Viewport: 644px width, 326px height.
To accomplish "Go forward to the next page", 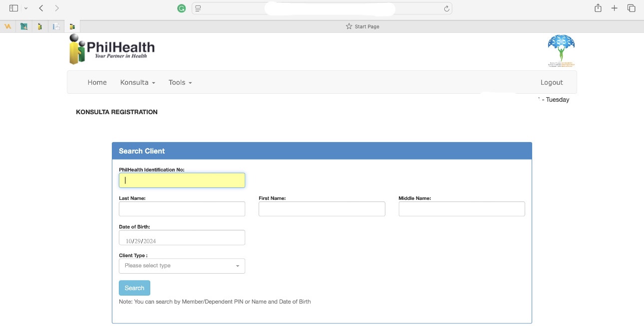I will [x=57, y=8].
